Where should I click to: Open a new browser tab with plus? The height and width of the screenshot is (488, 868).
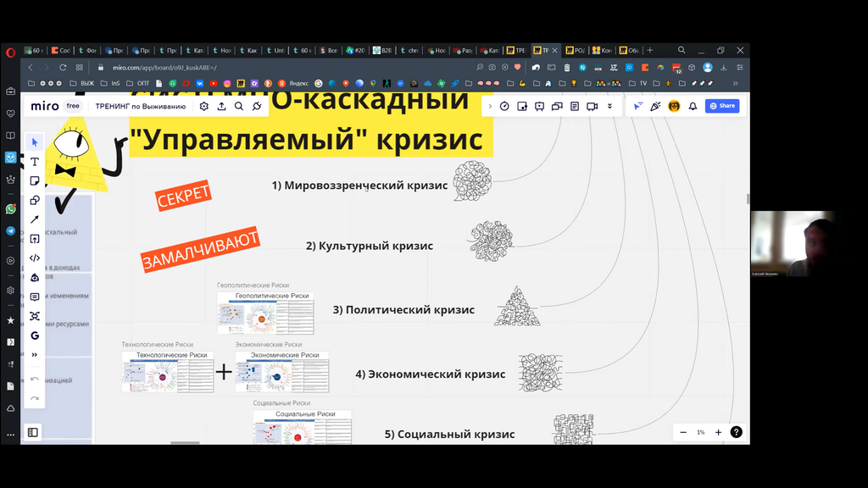point(650,50)
